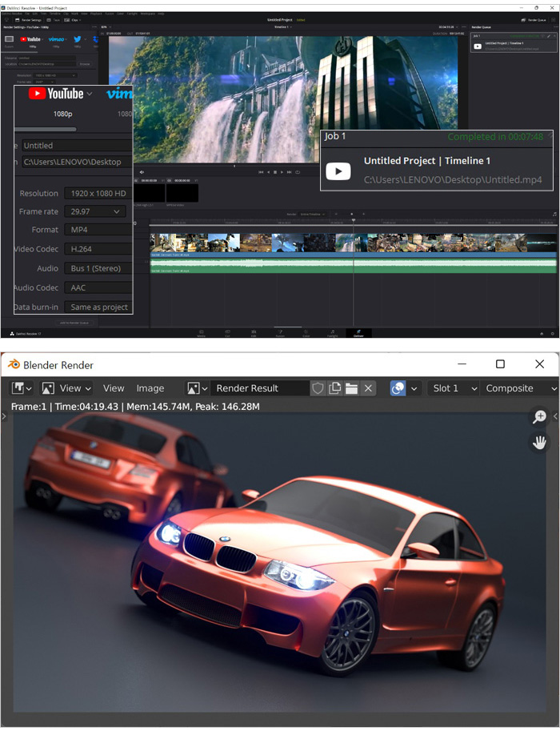Viewport: 560px width, 731px height.
Task: Open the Blender editor type selector
Action: pyautogui.click(x=22, y=388)
